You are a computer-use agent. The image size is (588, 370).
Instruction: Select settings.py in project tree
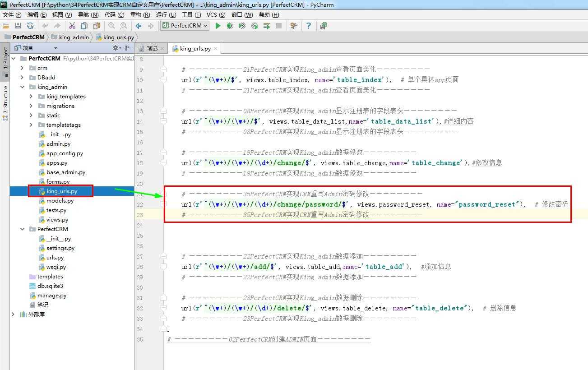(x=60, y=248)
